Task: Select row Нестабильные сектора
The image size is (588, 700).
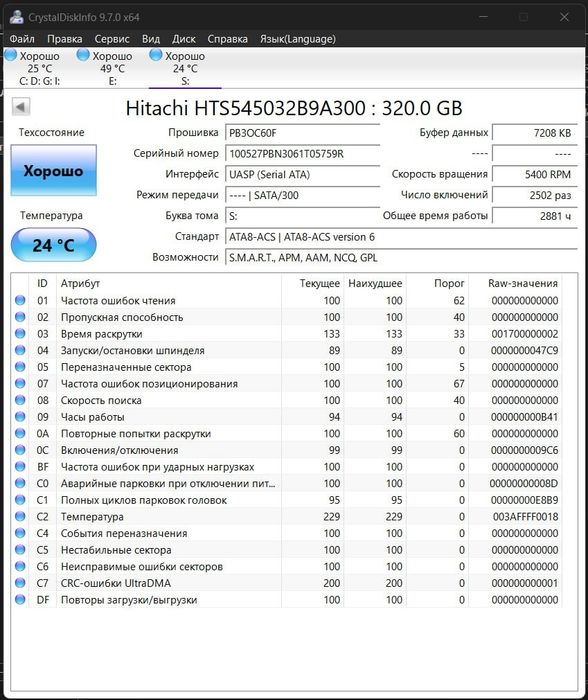Action: point(287,550)
